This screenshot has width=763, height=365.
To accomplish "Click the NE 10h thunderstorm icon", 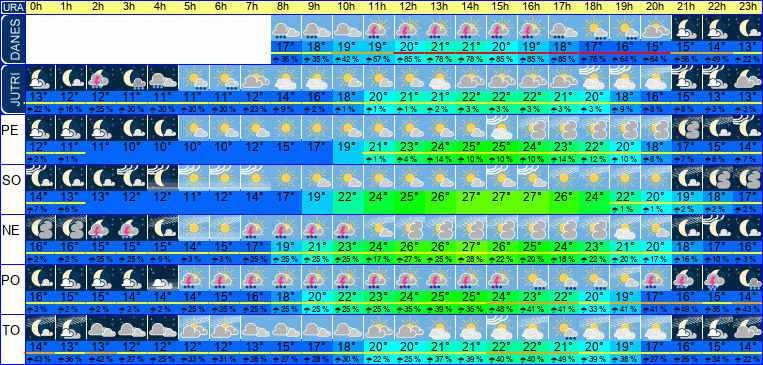I will click(348, 228).
